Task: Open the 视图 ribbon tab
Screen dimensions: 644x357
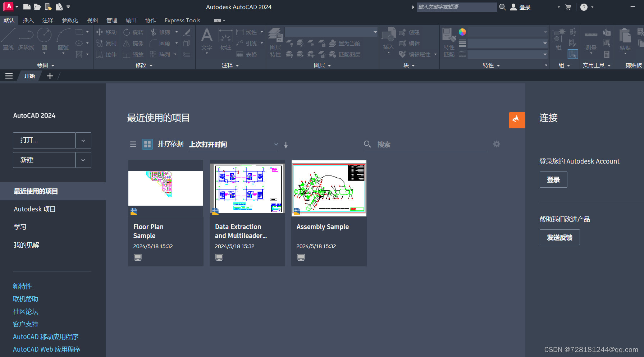Action: (x=92, y=20)
